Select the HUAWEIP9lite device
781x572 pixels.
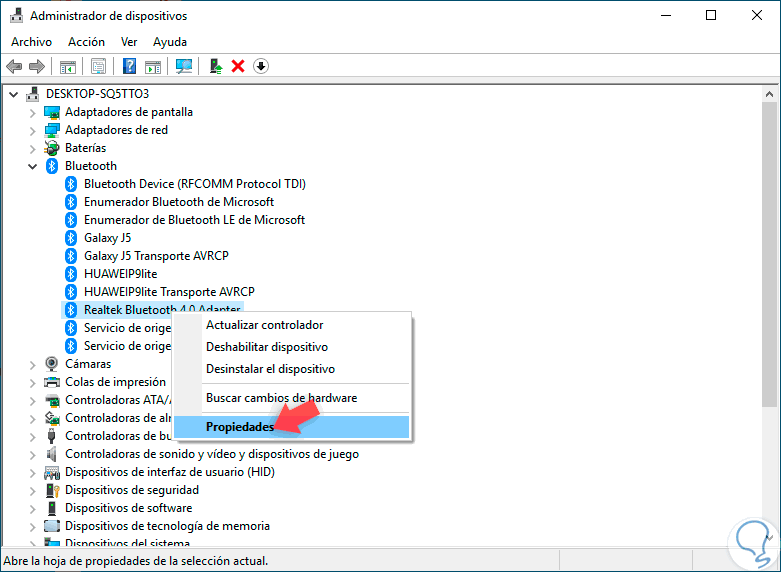pyautogui.click(x=121, y=274)
